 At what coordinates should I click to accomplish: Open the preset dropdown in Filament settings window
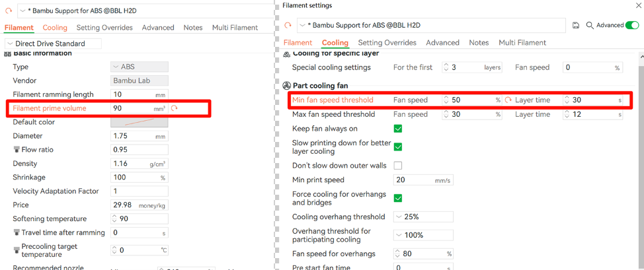[x=303, y=26]
